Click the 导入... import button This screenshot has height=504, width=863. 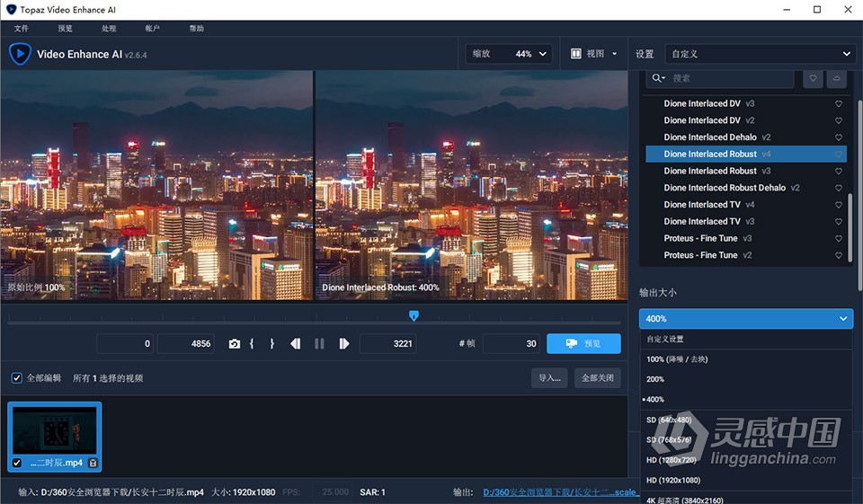549,378
